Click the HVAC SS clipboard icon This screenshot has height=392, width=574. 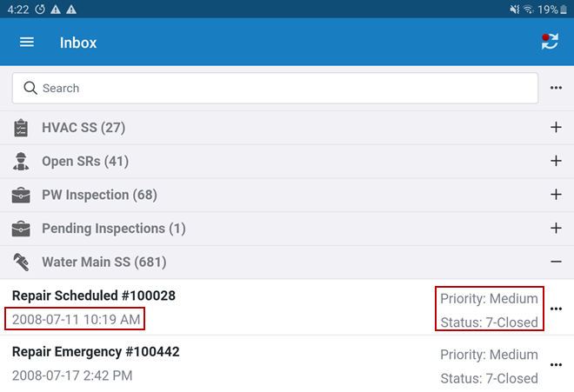click(21, 128)
